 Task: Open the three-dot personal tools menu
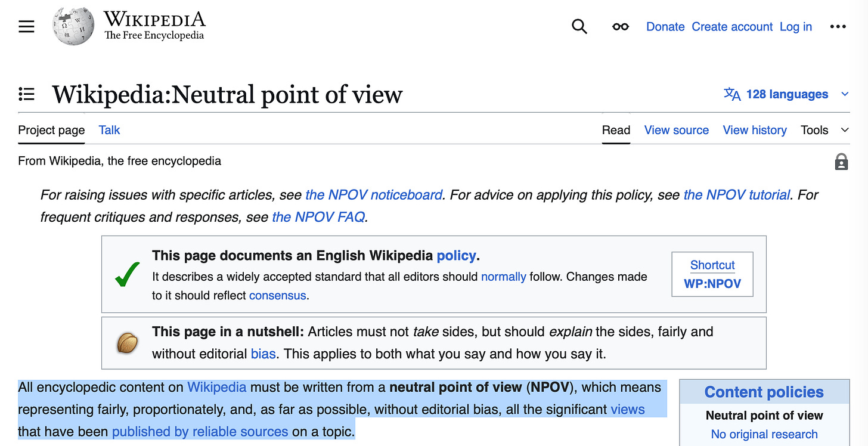click(x=838, y=27)
